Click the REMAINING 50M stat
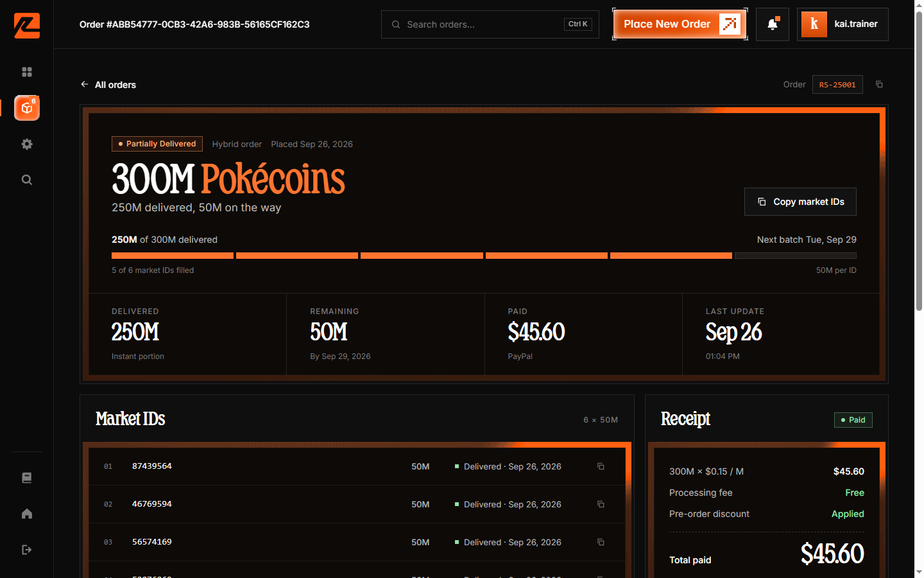Viewport: 924px width, 578px height. (386, 334)
